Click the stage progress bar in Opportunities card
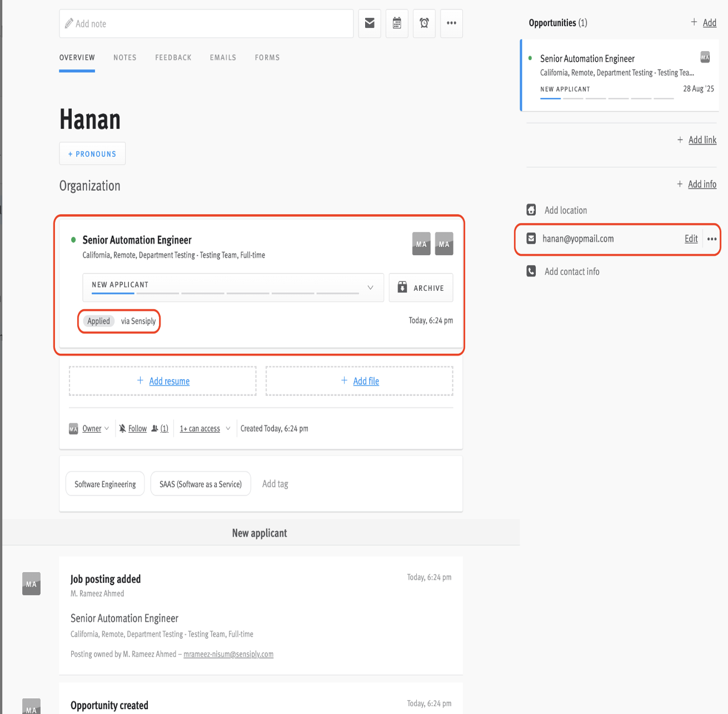Viewport: 728px width, 714px height. [x=607, y=98]
